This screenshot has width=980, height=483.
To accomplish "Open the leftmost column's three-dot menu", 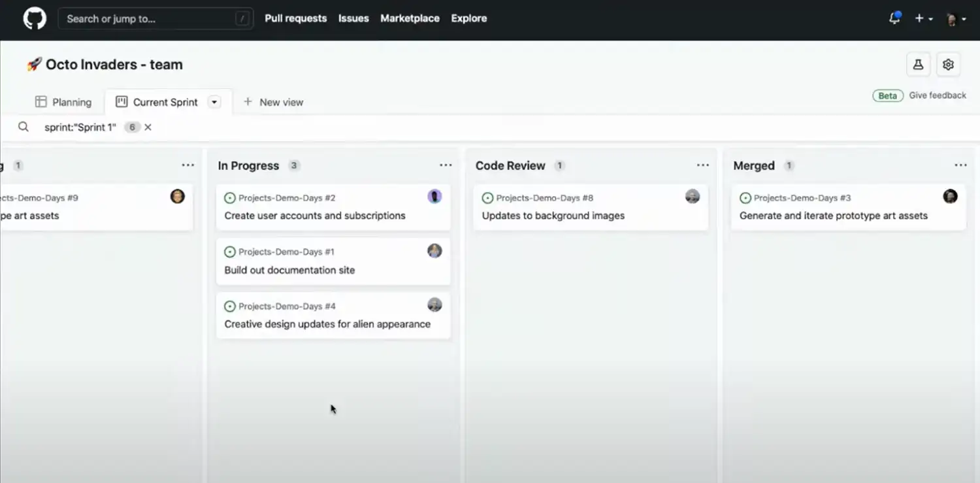I will (x=188, y=165).
